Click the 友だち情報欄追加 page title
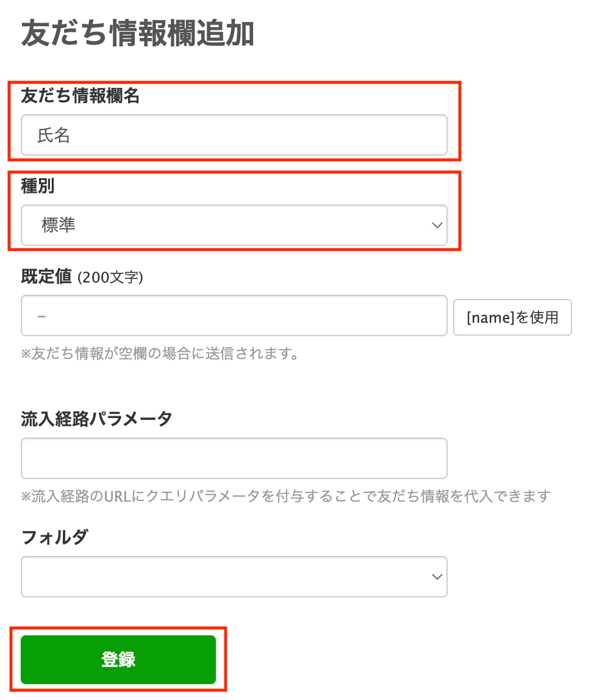Screen dimensions: 591x700 click(x=137, y=35)
